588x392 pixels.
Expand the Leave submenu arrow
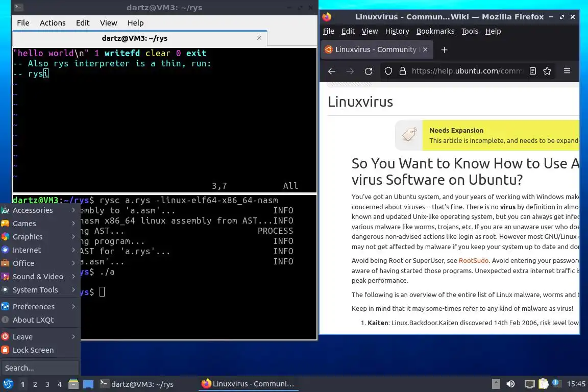click(x=73, y=337)
